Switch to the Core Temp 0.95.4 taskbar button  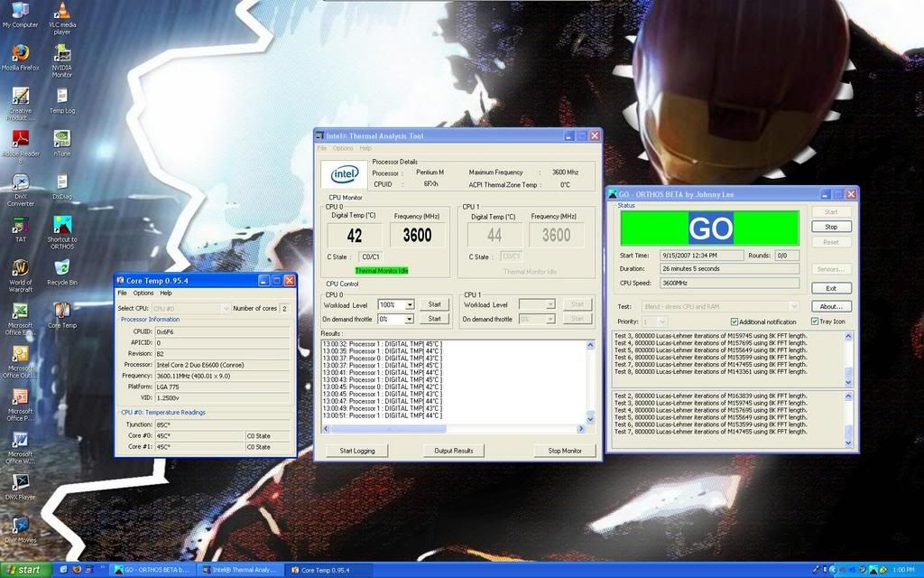click(328, 571)
